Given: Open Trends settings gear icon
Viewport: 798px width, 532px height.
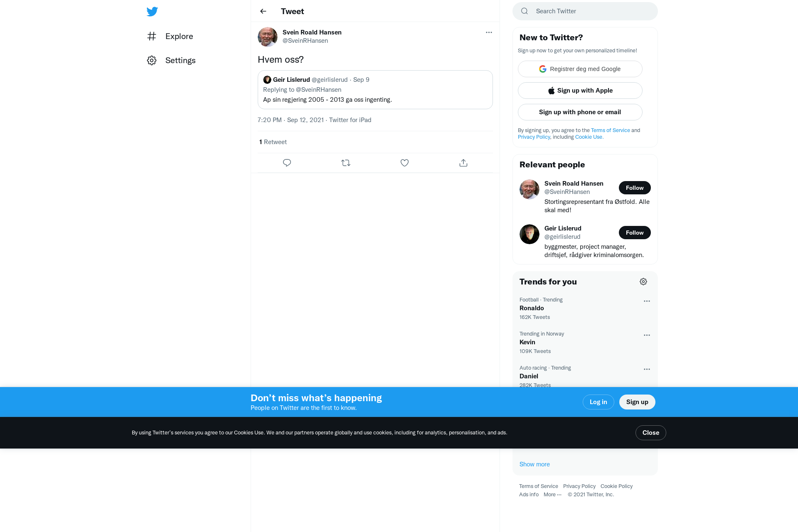Looking at the screenshot, I should point(643,282).
